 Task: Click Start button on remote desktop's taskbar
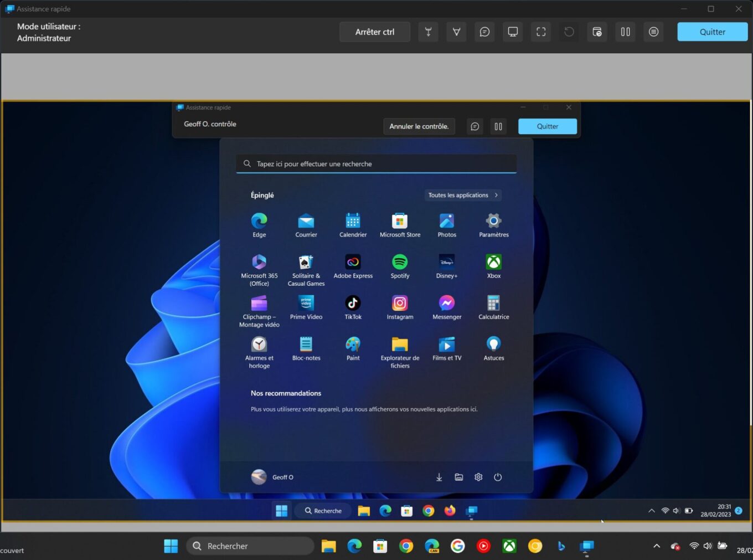pyautogui.click(x=282, y=511)
